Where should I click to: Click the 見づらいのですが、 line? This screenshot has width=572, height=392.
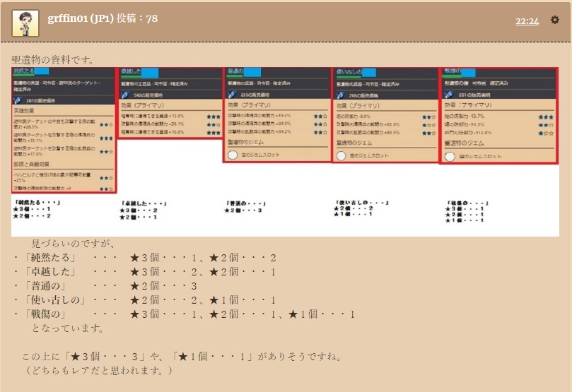coord(73,244)
